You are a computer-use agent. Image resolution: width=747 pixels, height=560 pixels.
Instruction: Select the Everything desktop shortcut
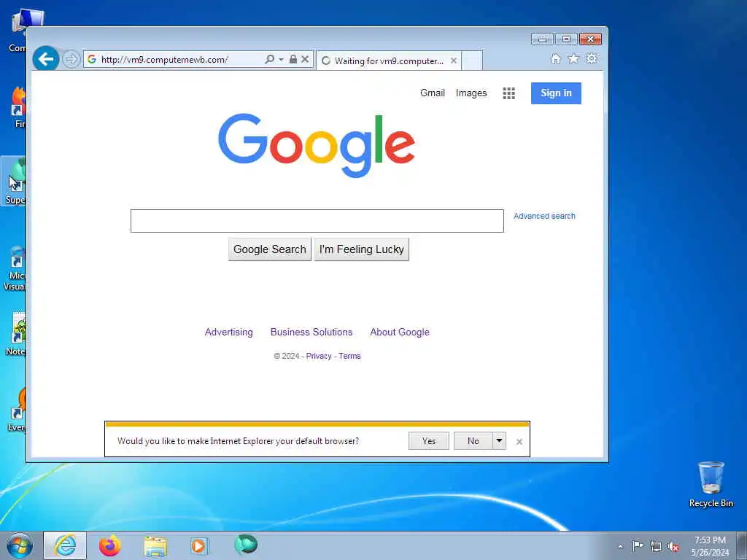[17, 410]
